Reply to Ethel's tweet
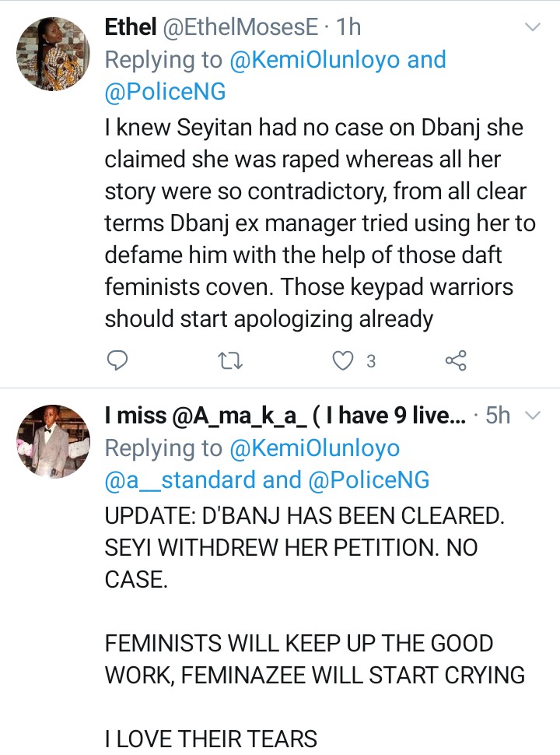The width and height of the screenshot is (560, 755). click(116, 360)
